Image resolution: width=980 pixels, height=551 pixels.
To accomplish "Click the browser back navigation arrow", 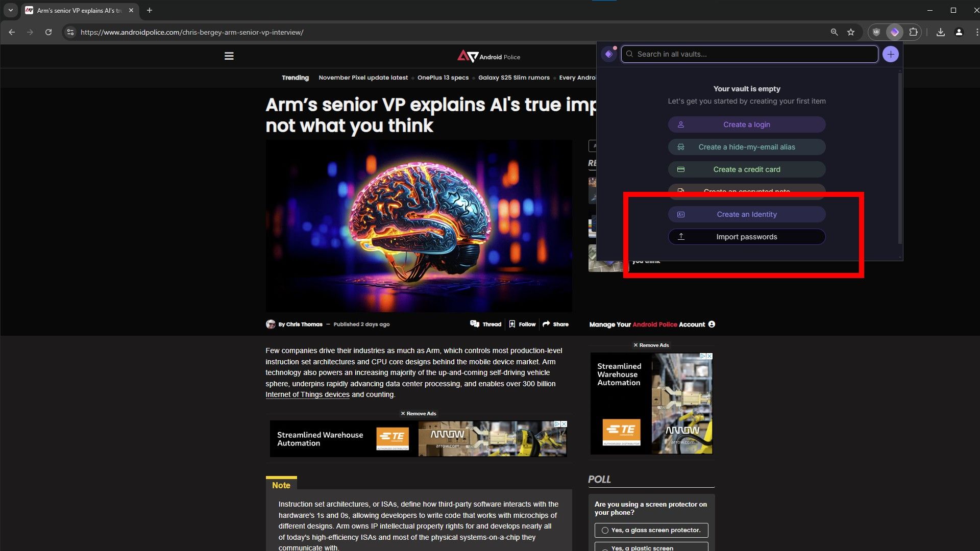I will [x=12, y=32].
